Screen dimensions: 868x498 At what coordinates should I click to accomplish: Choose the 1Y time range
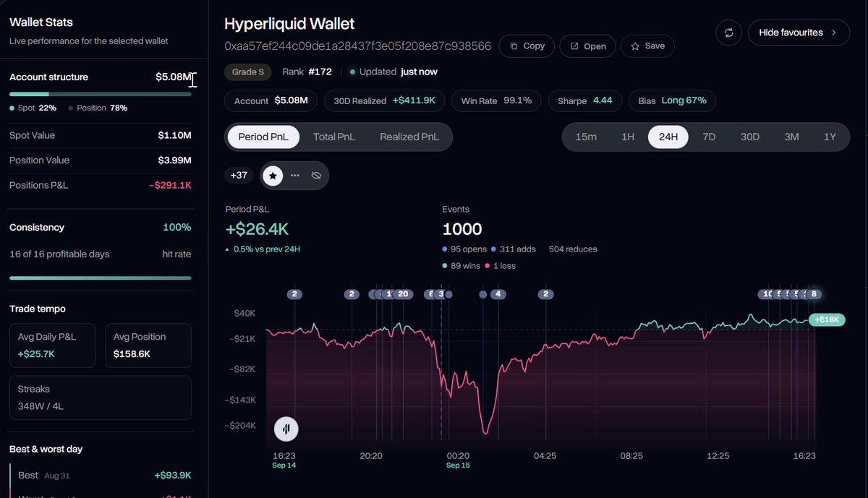tap(830, 137)
